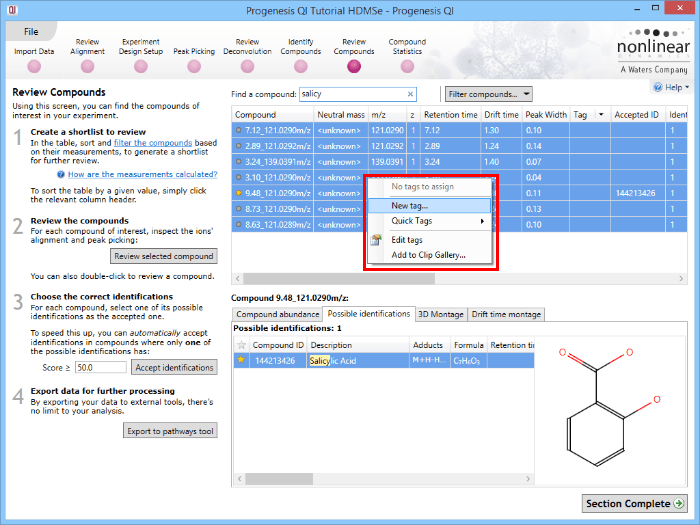Select Edit tags in the context menu

[429, 240]
